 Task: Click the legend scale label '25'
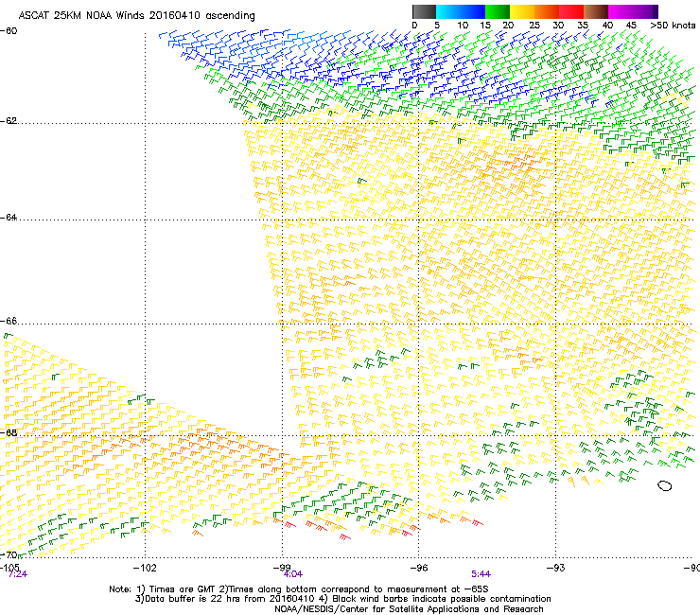pyautogui.click(x=534, y=26)
